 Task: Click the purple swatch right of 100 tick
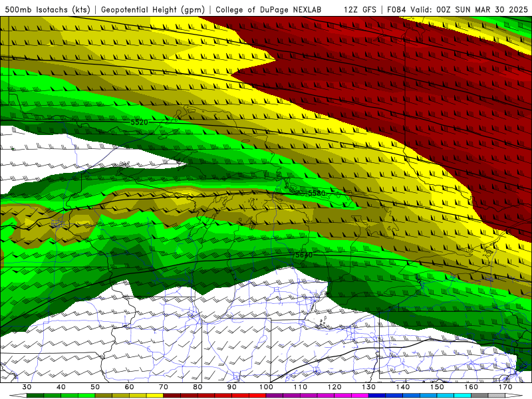point(275,396)
